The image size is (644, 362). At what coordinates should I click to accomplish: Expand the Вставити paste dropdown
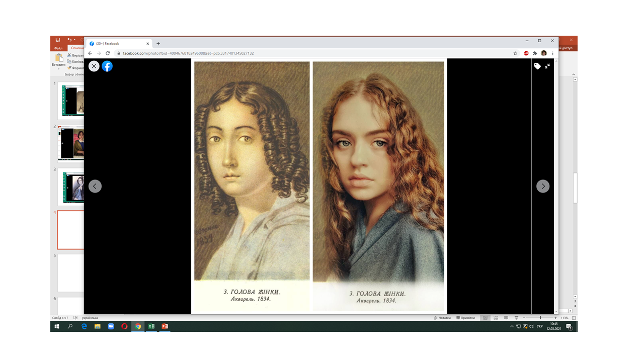pyautogui.click(x=58, y=68)
